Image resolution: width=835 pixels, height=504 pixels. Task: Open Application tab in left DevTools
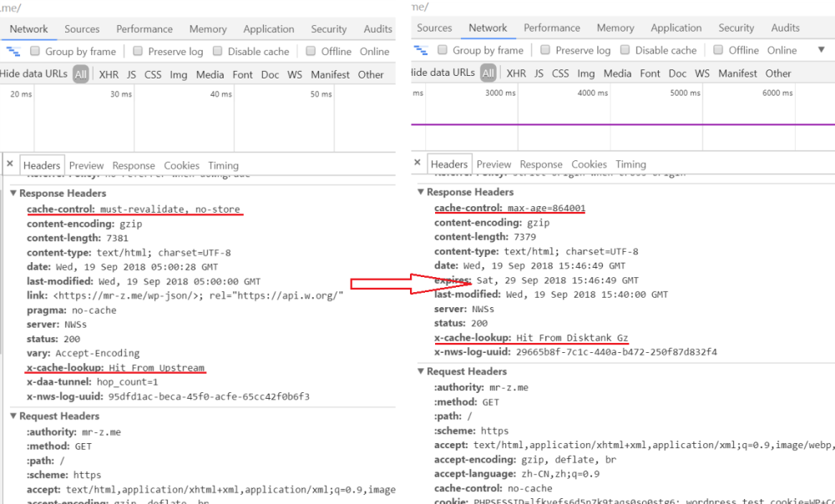(x=268, y=29)
